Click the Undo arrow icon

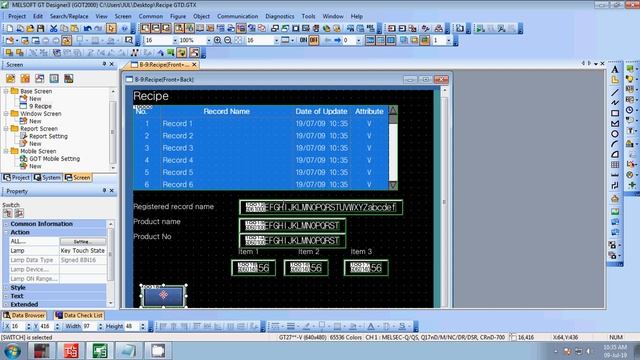click(87, 28)
